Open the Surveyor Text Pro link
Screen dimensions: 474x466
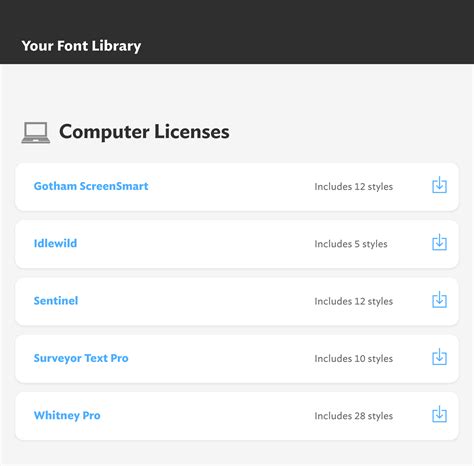point(81,358)
